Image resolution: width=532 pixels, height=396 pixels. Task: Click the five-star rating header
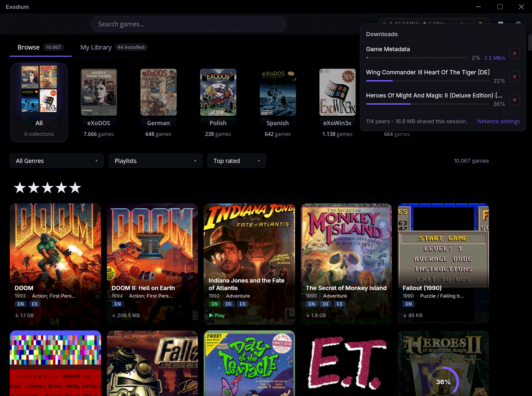[48, 187]
